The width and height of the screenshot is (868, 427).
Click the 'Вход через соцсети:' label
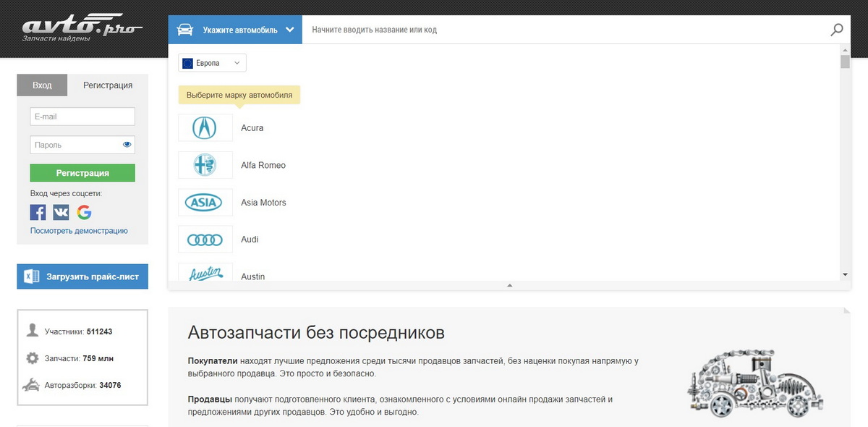point(66,193)
